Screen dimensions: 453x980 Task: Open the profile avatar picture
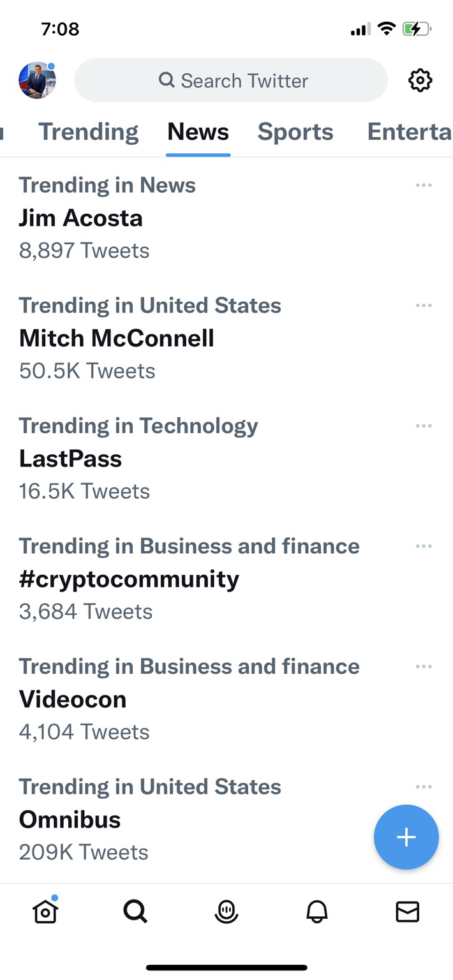coord(37,80)
